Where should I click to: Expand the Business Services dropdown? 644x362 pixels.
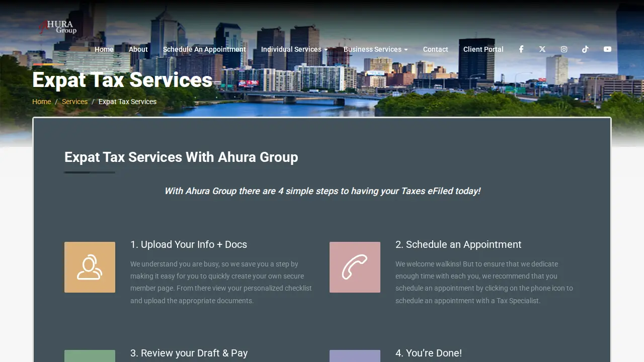376,49
